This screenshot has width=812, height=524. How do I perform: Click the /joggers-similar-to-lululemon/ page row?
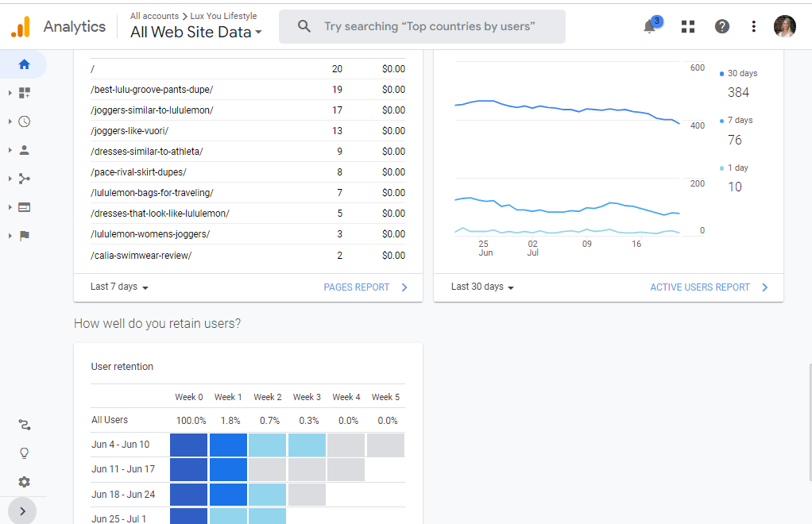tap(248, 110)
